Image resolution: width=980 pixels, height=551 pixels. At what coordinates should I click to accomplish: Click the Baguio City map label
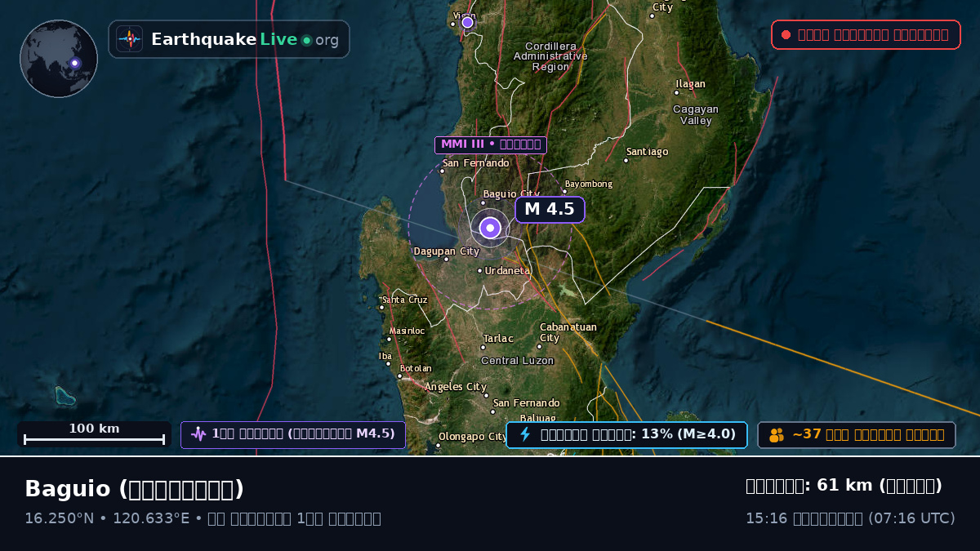511,194
